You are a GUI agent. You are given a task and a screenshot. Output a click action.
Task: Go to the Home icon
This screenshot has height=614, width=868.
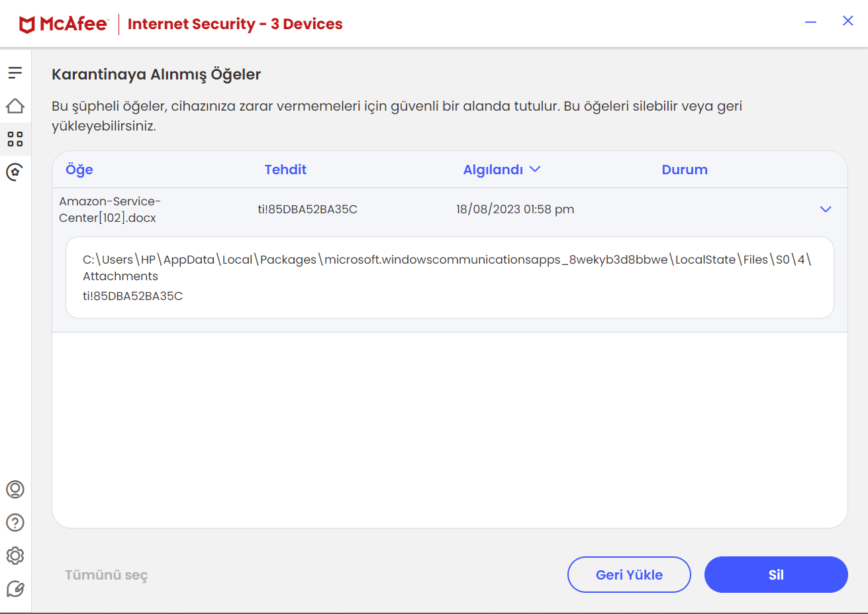(15, 106)
